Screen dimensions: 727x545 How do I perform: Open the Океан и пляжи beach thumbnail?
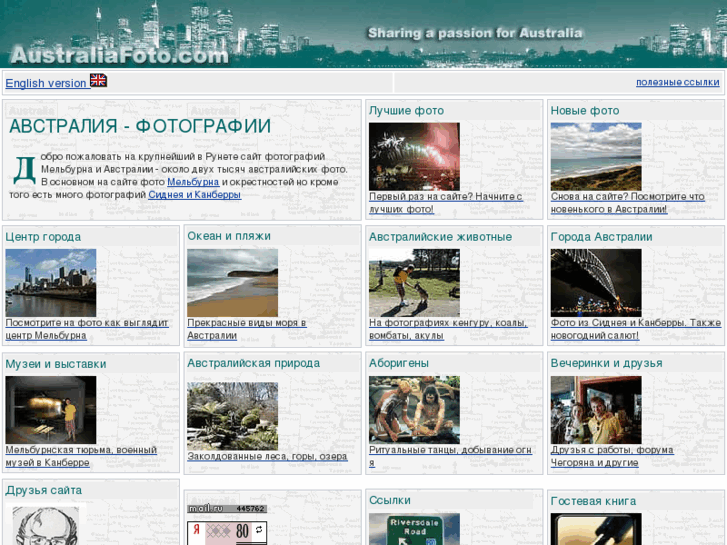click(x=233, y=282)
